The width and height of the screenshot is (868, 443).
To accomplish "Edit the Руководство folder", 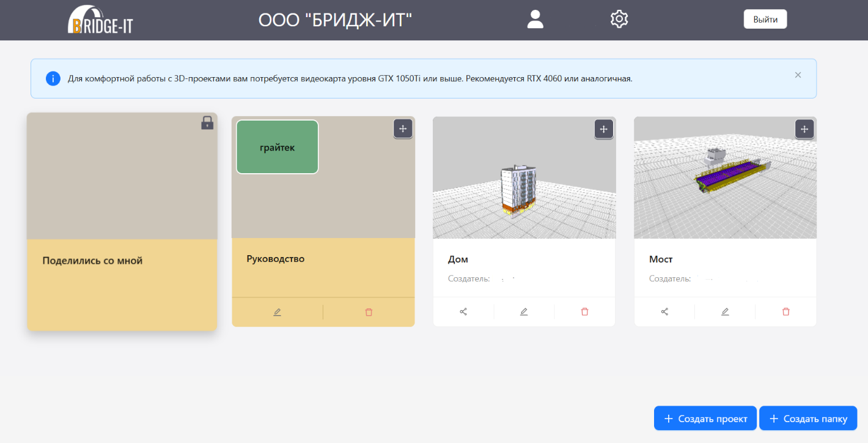I will pyautogui.click(x=278, y=312).
